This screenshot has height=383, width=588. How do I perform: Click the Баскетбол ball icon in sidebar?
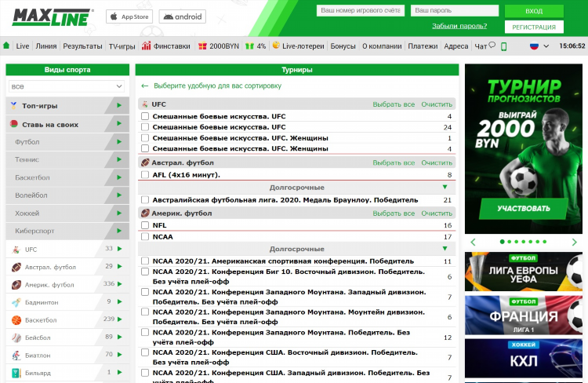(x=16, y=320)
